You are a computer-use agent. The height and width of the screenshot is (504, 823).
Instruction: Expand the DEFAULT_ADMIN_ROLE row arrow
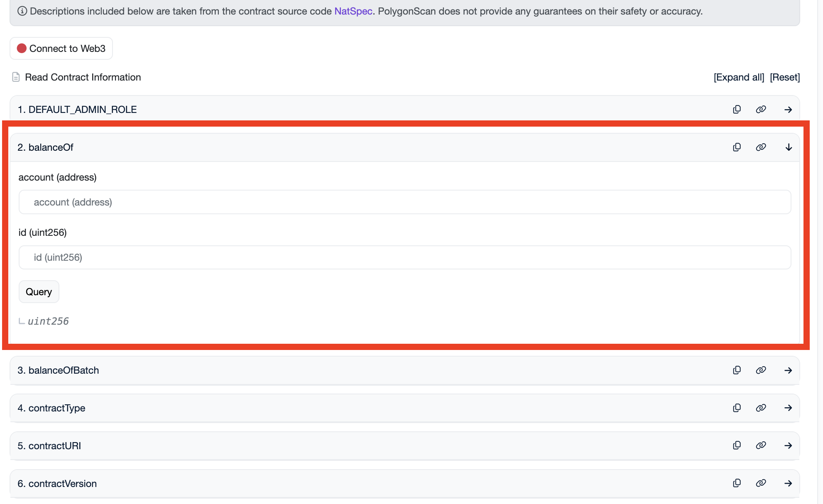788,110
